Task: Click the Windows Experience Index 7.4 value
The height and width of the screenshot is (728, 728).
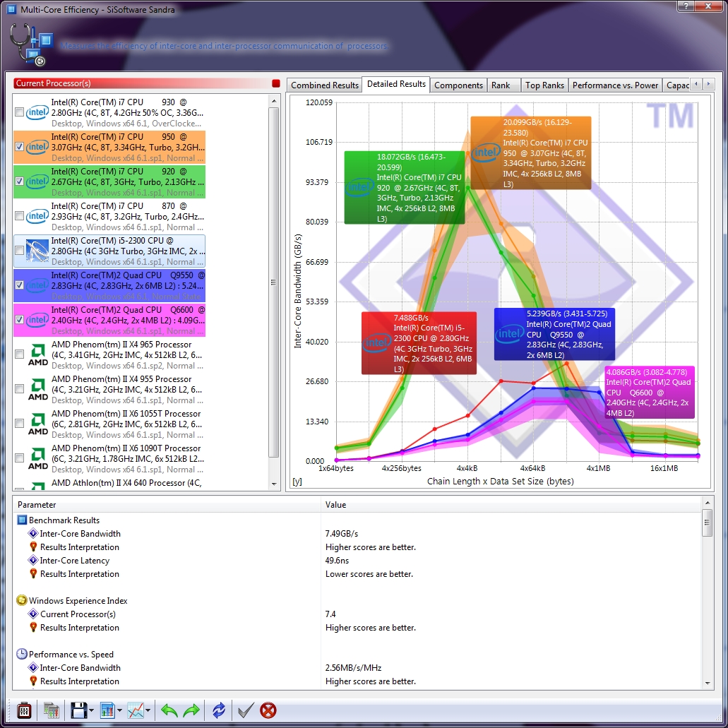Action: pos(330,614)
